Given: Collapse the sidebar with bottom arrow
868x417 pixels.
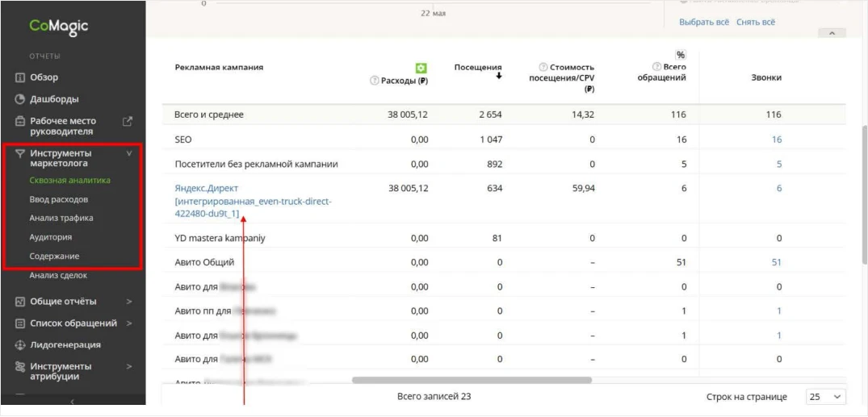Looking at the screenshot, I should [73, 402].
